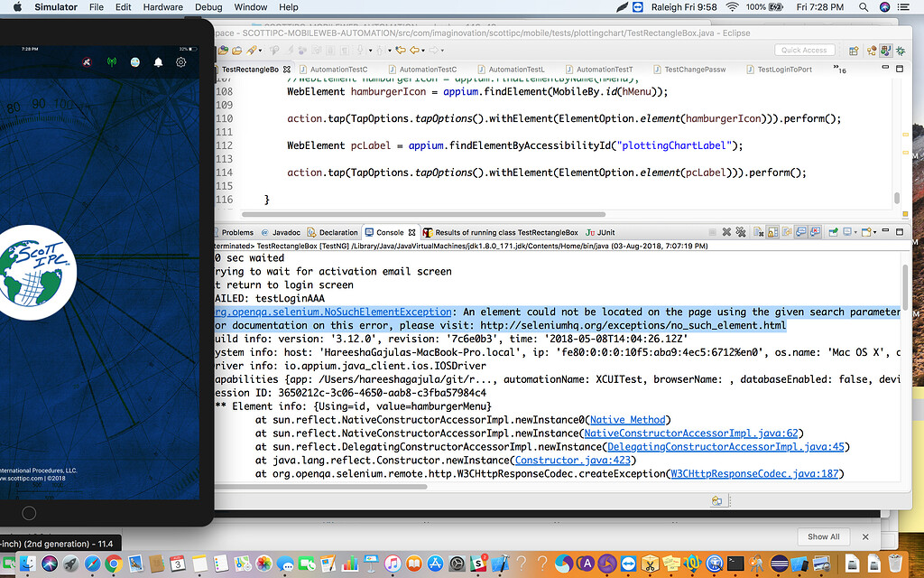Viewport: 924px width, 578px height.
Task: Expand the hidden editor tabs chevron
Action: [836, 66]
